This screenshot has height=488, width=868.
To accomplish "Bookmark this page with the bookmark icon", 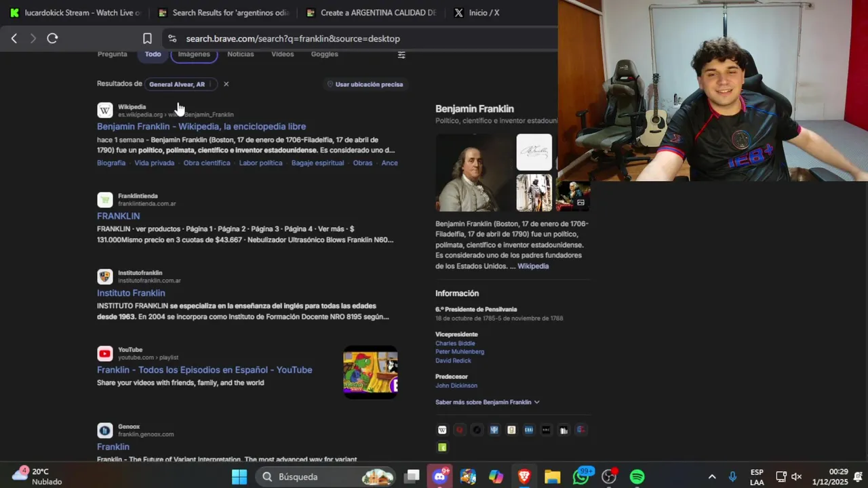I will [x=147, y=39].
